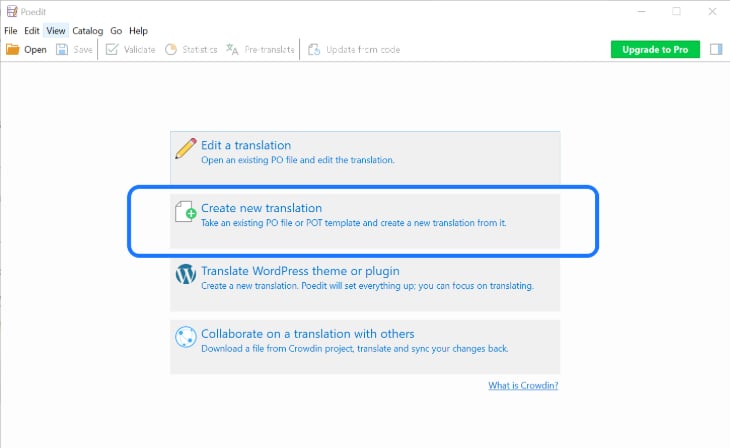The width and height of the screenshot is (730, 448).
Task: Open the Help menu
Action: [138, 31]
